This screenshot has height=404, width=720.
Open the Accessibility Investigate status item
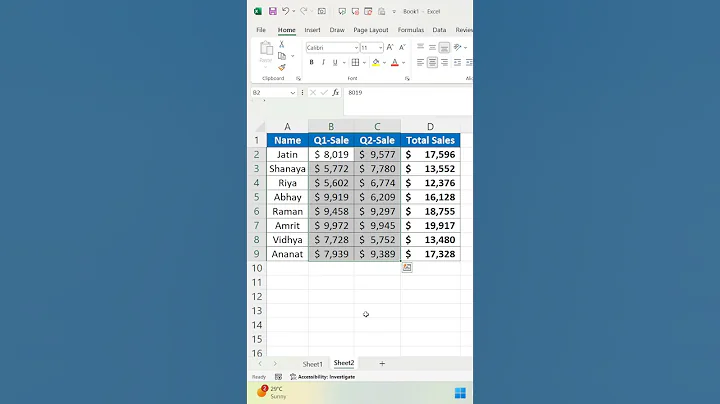323,376
